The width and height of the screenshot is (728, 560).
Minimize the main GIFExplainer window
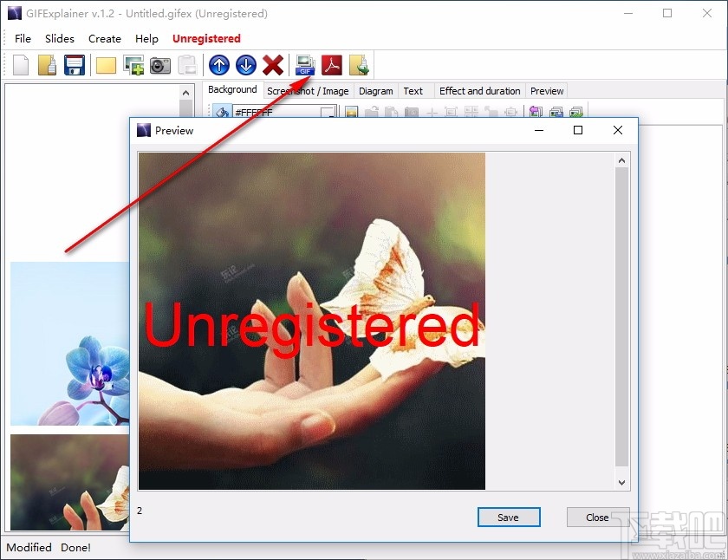pos(628,14)
